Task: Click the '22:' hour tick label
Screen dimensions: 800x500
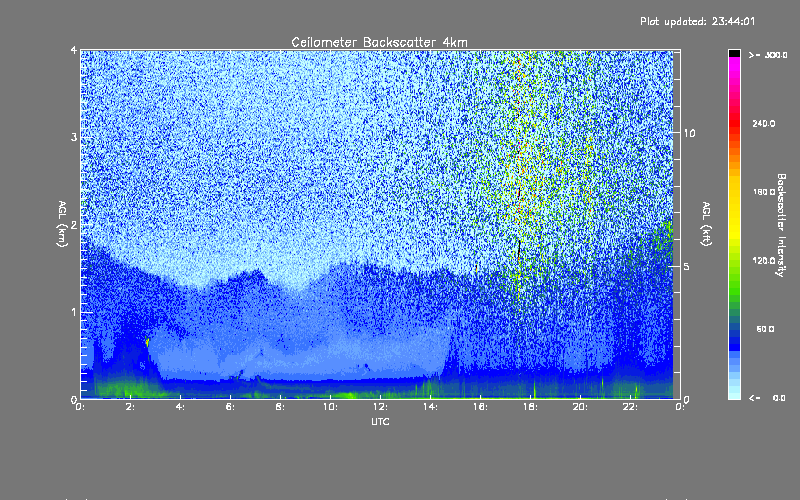Action: pyautogui.click(x=630, y=407)
